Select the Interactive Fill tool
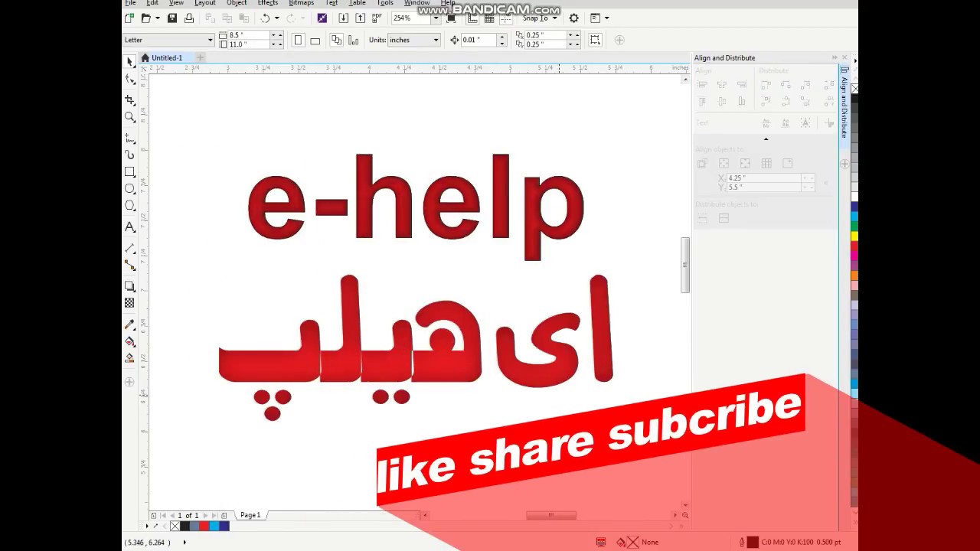This screenshot has height=551, width=980. pos(129,341)
